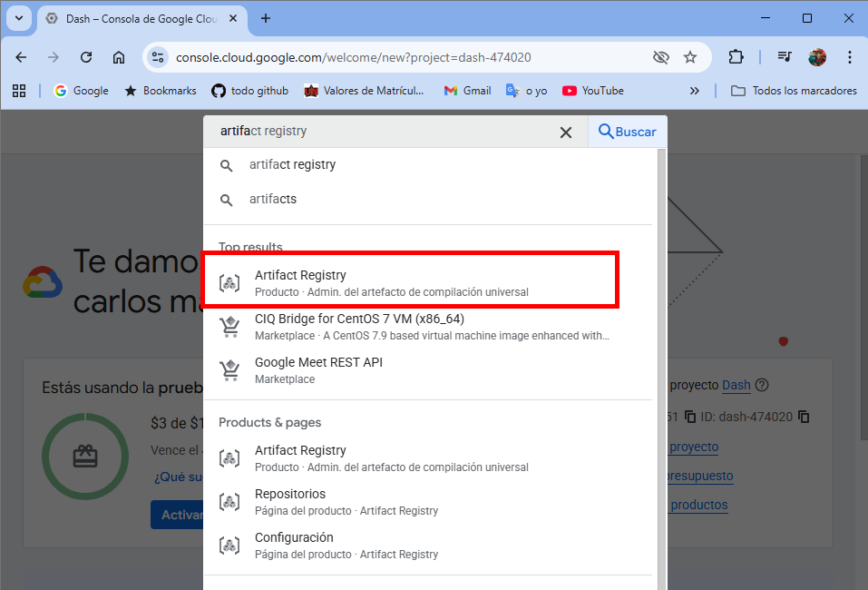Click inside the artifact registry search field

(380, 132)
